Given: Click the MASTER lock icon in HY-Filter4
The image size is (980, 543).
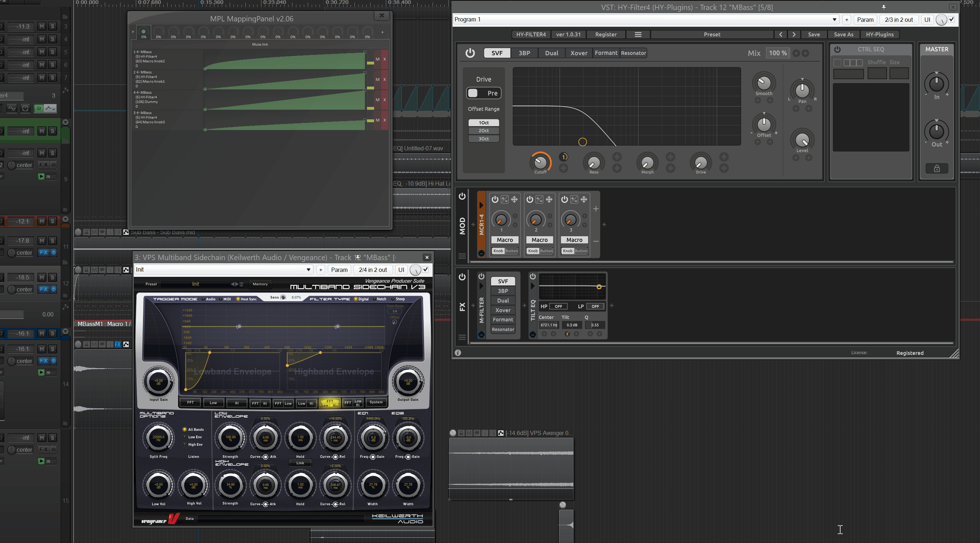Looking at the screenshot, I should pyautogui.click(x=936, y=168).
